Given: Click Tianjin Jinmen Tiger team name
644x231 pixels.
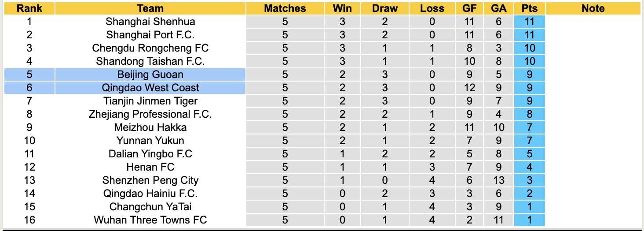Looking at the screenshot, I should coord(150,101).
